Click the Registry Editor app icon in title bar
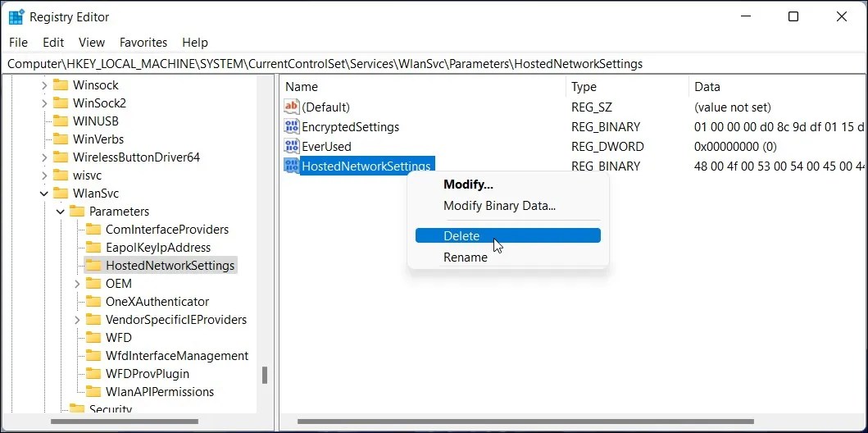This screenshot has width=868, height=433. coord(16,17)
